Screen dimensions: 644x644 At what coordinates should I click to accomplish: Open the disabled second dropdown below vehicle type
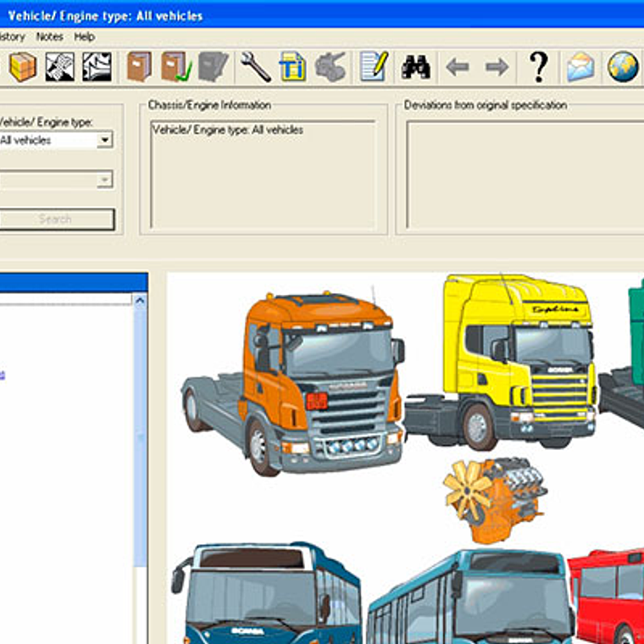[104, 180]
